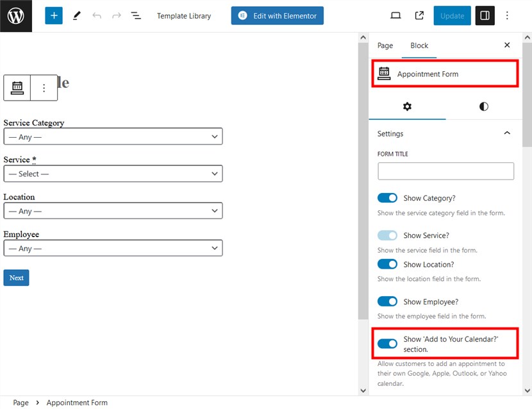The height and width of the screenshot is (409, 532).
Task: Click the 'Show Category?' label text
Action: click(x=429, y=198)
